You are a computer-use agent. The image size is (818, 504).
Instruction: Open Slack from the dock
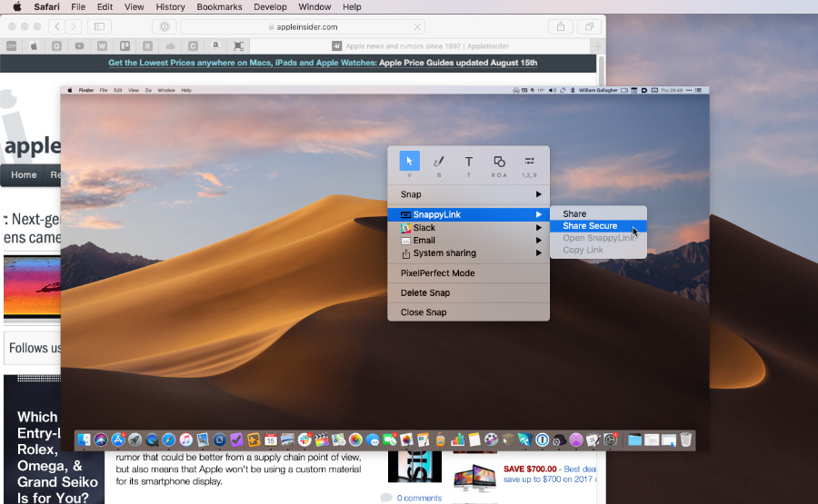[x=304, y=440]
